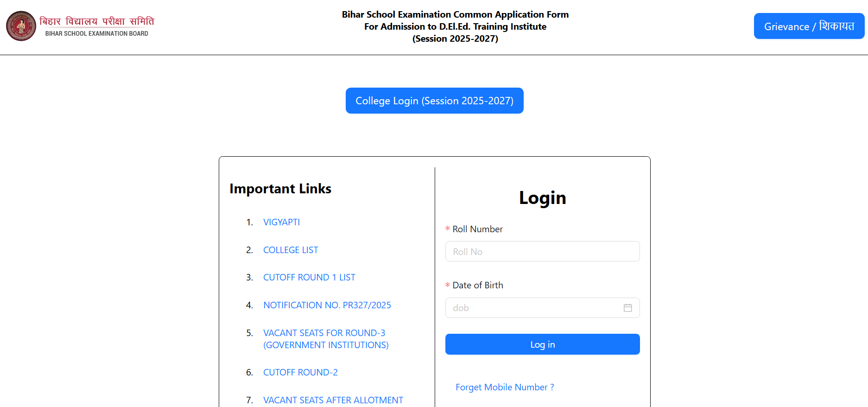Open College Login (Session 2025-2027)

click(x=434, y=101)
